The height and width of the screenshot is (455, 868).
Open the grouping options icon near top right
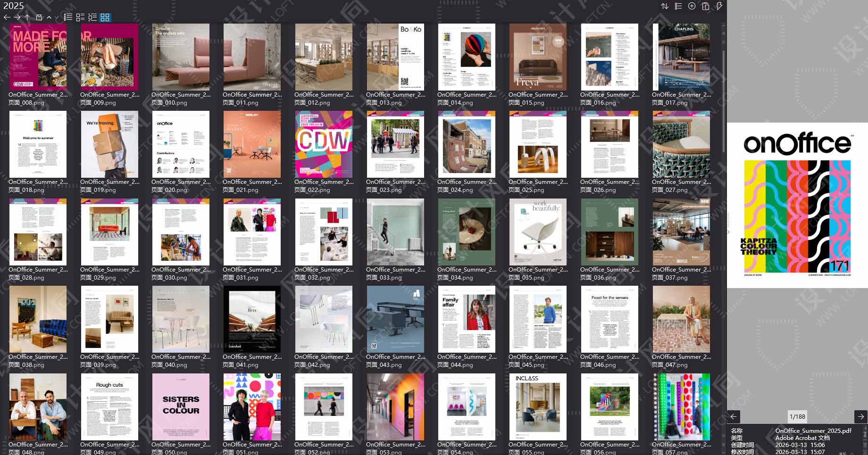point(678,6)
